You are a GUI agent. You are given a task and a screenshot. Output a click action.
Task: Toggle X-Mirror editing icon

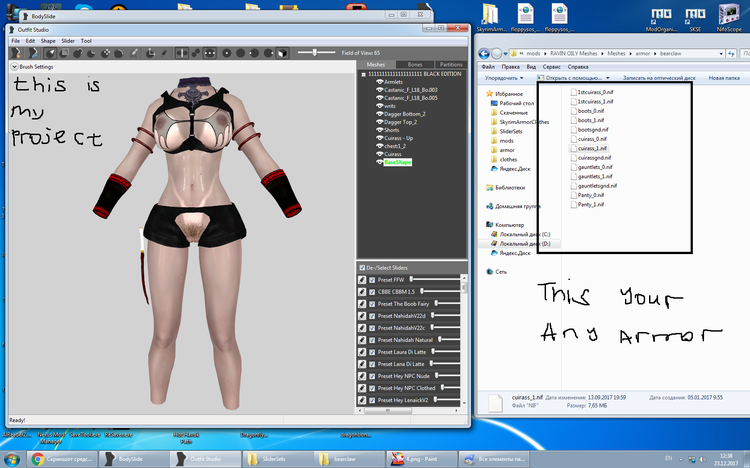(182, 53)
